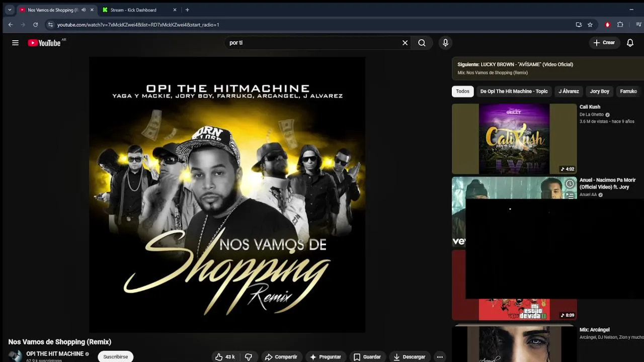This screenshot has height=362, width=644.
Task: Select the J Álvarez filter chip
Action: (569, 92)
